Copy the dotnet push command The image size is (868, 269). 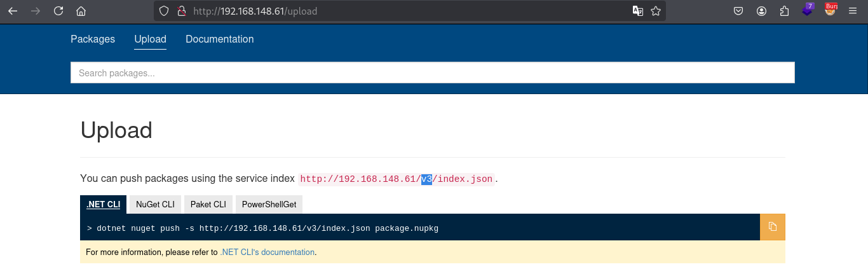pos(773,227)
